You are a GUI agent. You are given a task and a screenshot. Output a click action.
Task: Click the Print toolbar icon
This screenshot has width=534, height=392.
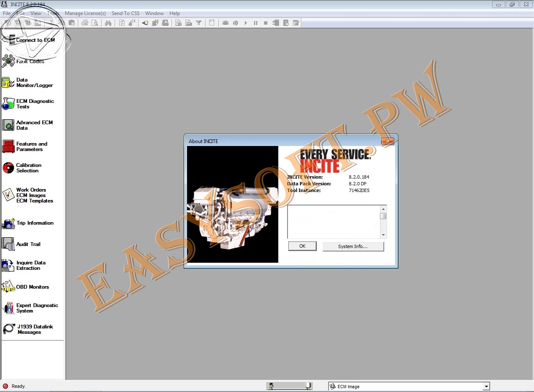click(x=85, y=23)
